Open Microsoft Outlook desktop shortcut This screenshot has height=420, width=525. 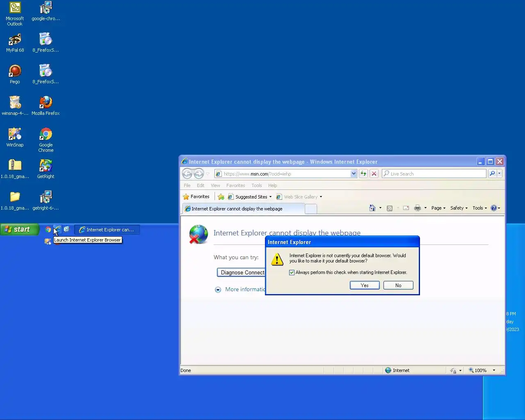15,14
